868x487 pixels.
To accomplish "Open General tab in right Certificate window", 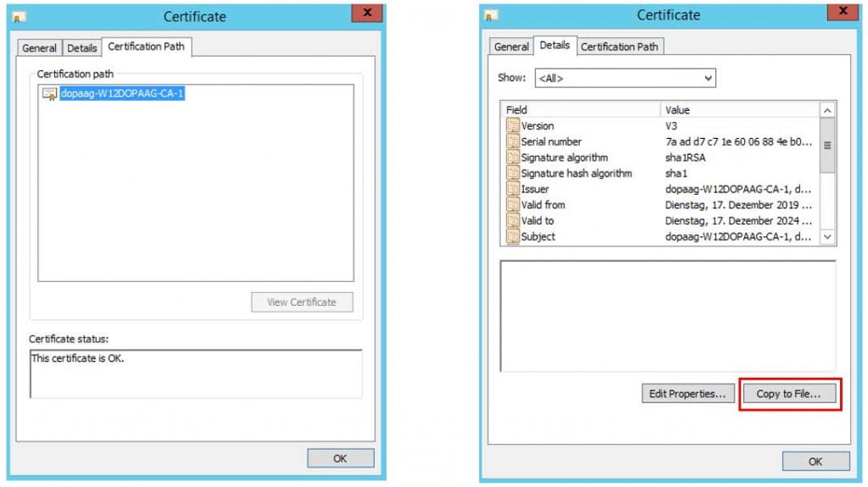I will 511,47.
